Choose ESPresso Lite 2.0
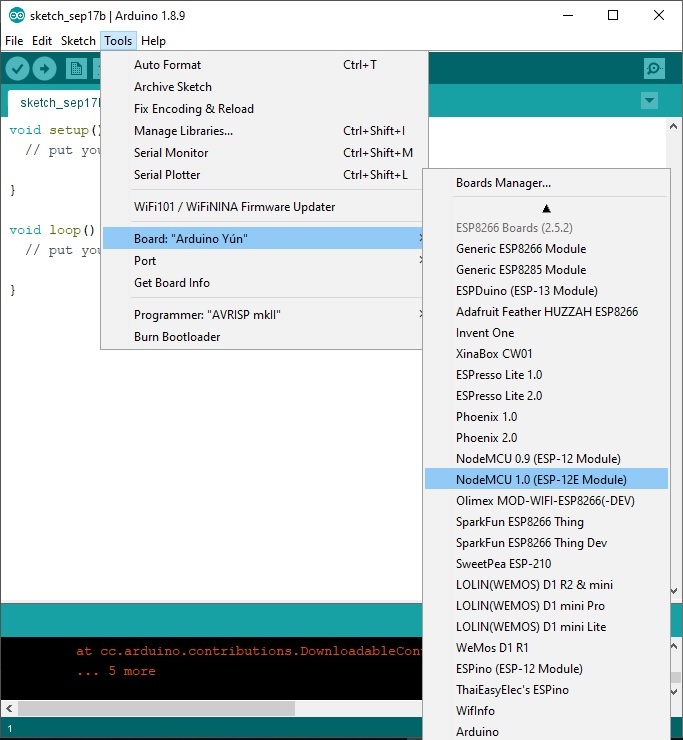683x740 pixels. point(546,395)
